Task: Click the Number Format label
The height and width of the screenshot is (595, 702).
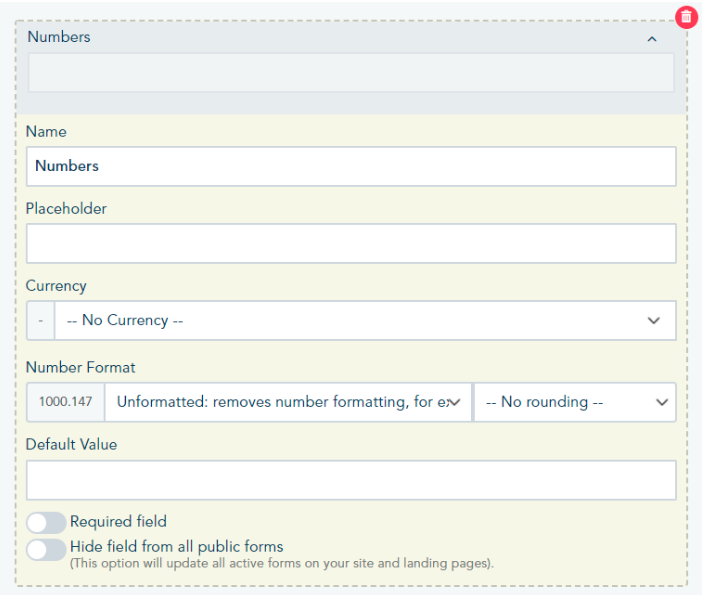Action: pos(80,367)
